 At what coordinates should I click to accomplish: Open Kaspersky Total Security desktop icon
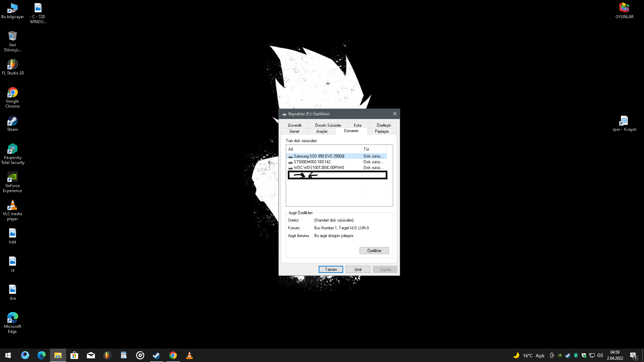tap(12, 149)
